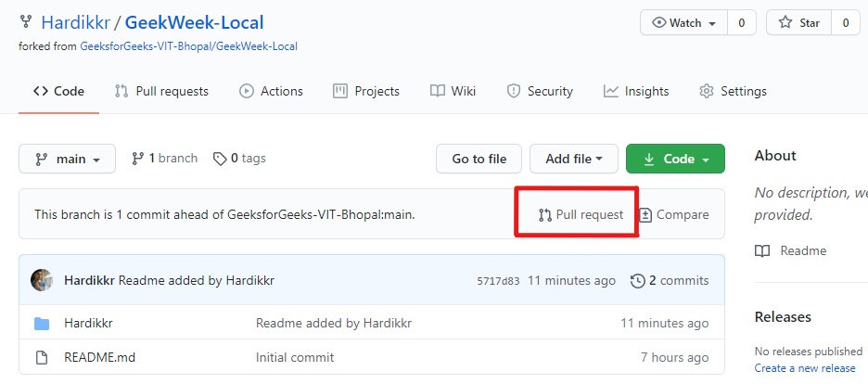Switch to the Code tab

tap(58, 91)
